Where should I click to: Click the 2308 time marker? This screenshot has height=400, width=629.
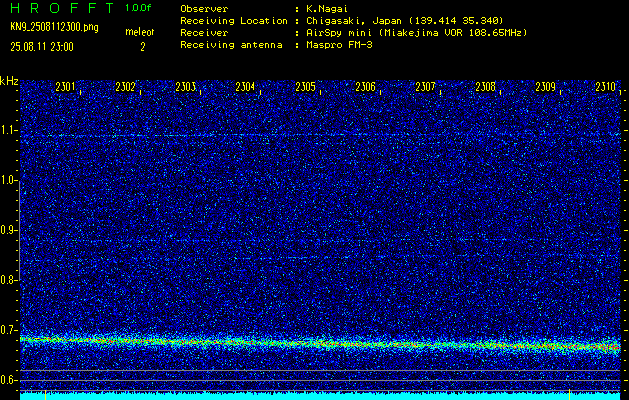click(485, 87)
